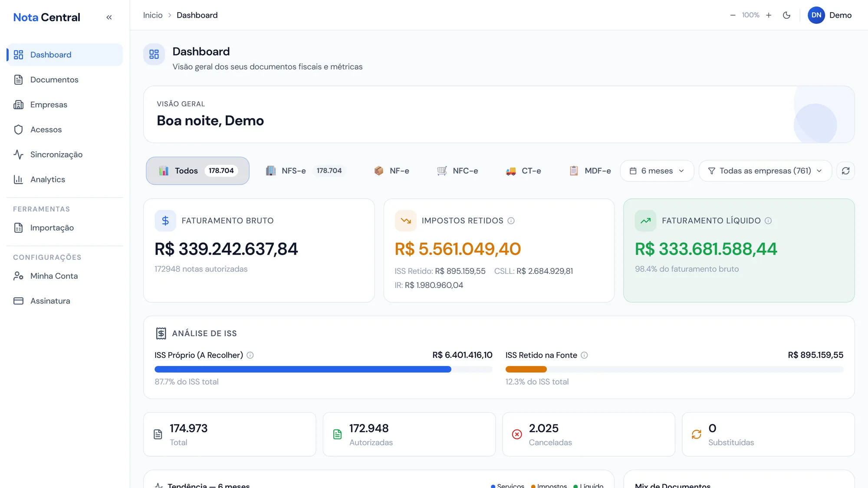The image size is (868, 488).
Task: Click the trending-down icon on Impostos Retidos card
Action: [406, 221]
